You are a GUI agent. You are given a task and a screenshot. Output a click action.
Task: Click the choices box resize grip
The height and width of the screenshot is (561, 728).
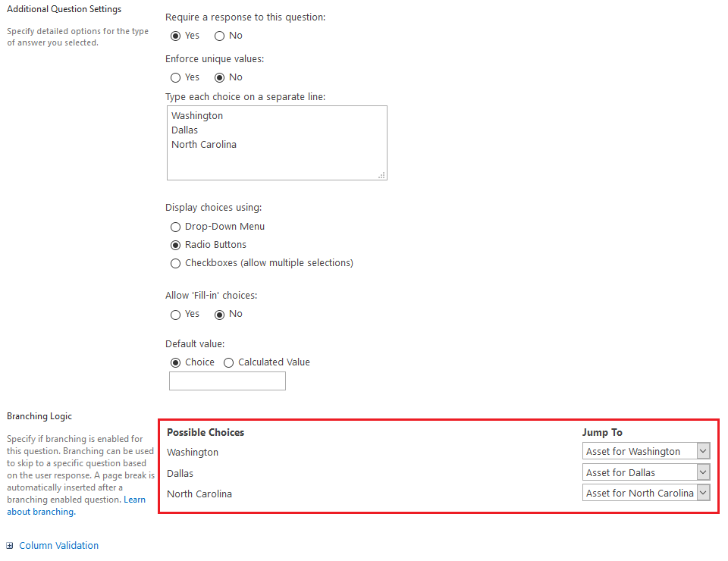381,175
